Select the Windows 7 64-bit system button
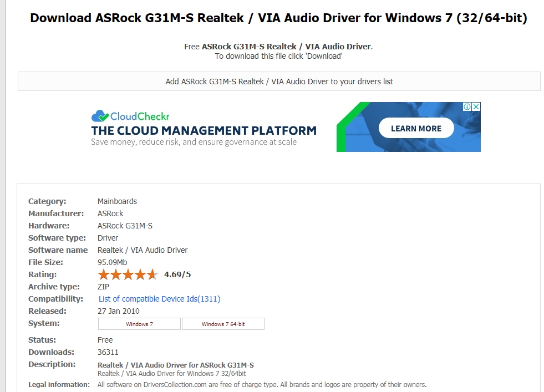This screenshot has width=544, height=392. coord(223,324)
